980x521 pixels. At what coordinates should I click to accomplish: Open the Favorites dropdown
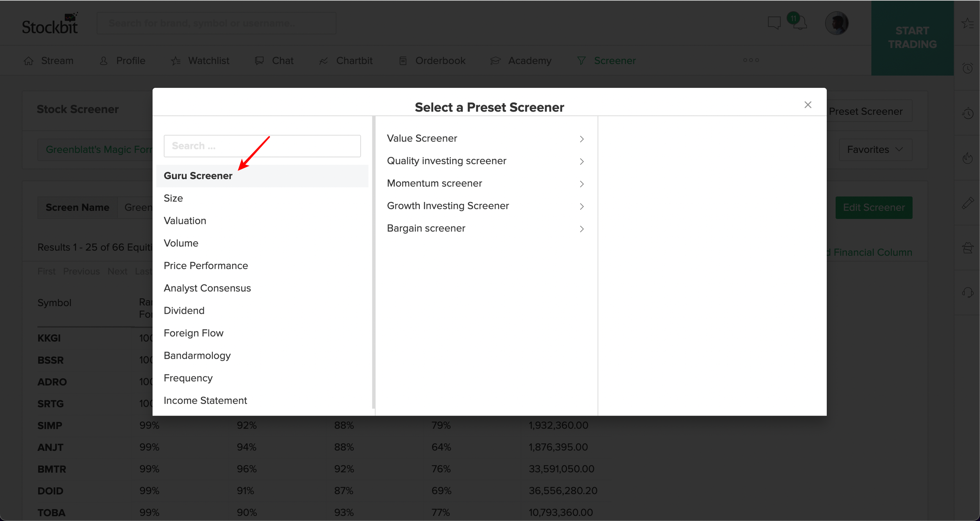coord(875,150)
